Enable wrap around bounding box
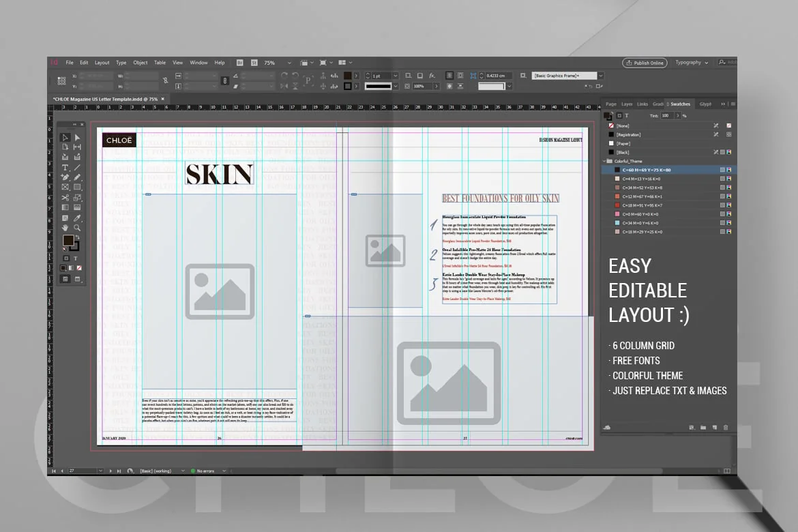Viewport: 798px width, 532px height. (x=460, y=76)
